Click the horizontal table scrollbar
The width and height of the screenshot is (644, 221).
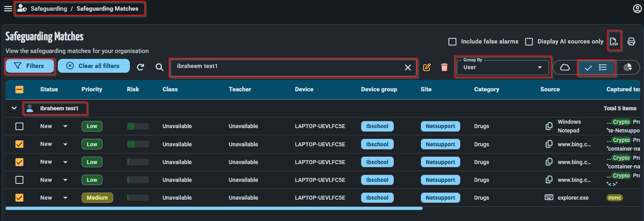[x=214, y=208]
